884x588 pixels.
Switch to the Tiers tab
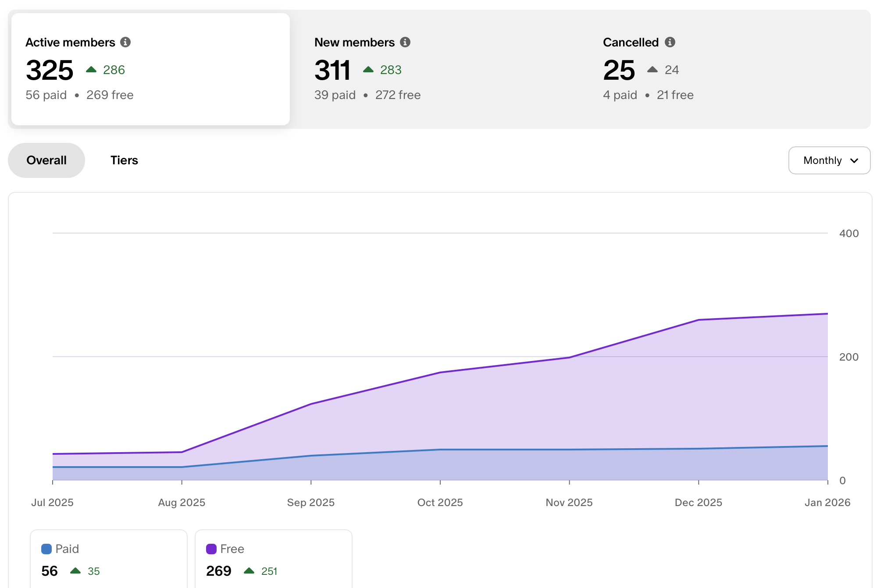click(124, 160)
